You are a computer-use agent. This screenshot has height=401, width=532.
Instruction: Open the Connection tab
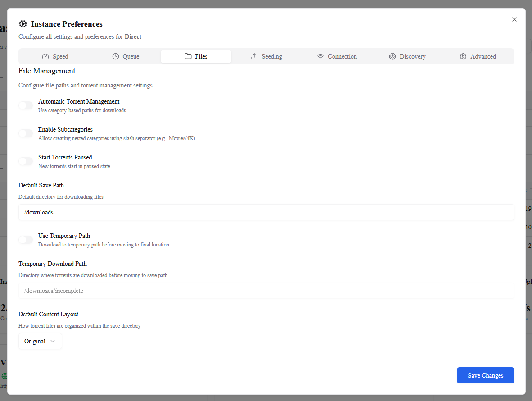337,56
